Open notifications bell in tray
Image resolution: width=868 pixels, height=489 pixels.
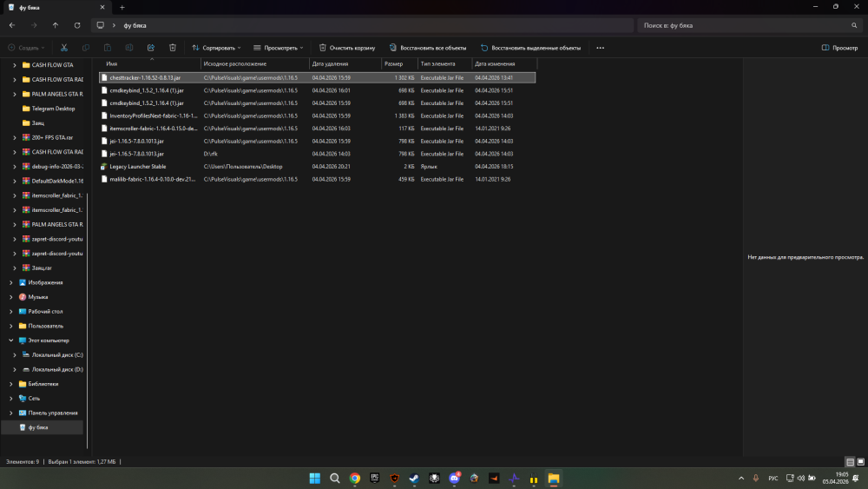pyautogui.click(x=856, y=479)
